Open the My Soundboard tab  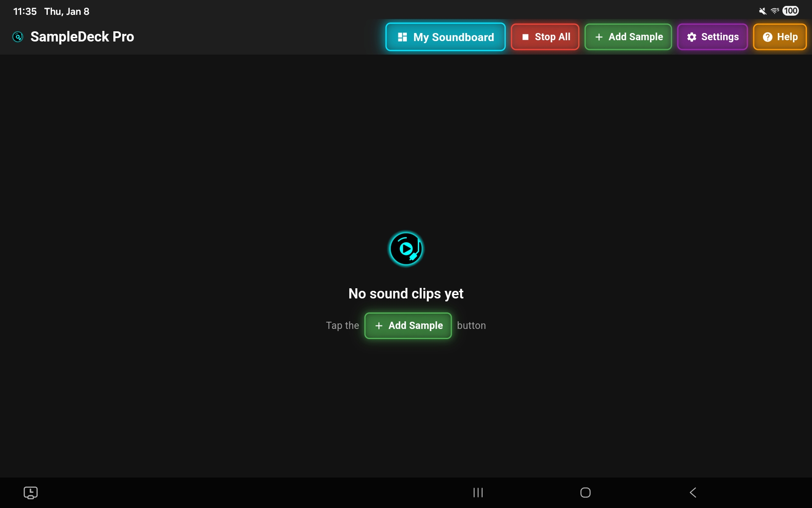(x=445, y=37)
